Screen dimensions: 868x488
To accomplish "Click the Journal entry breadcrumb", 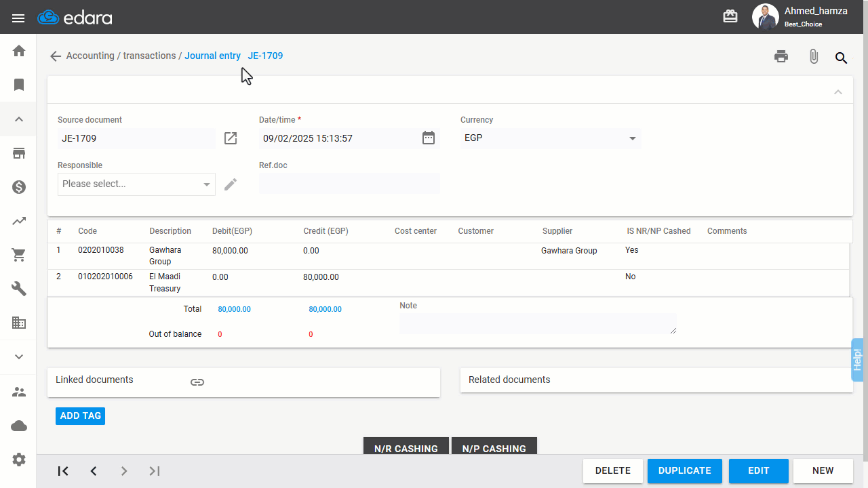I will pos(212,56).
